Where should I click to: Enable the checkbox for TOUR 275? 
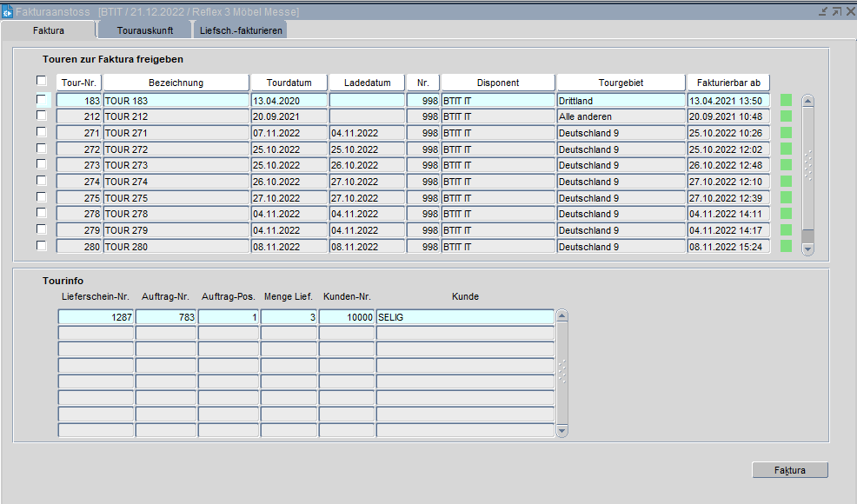point(42,197)
